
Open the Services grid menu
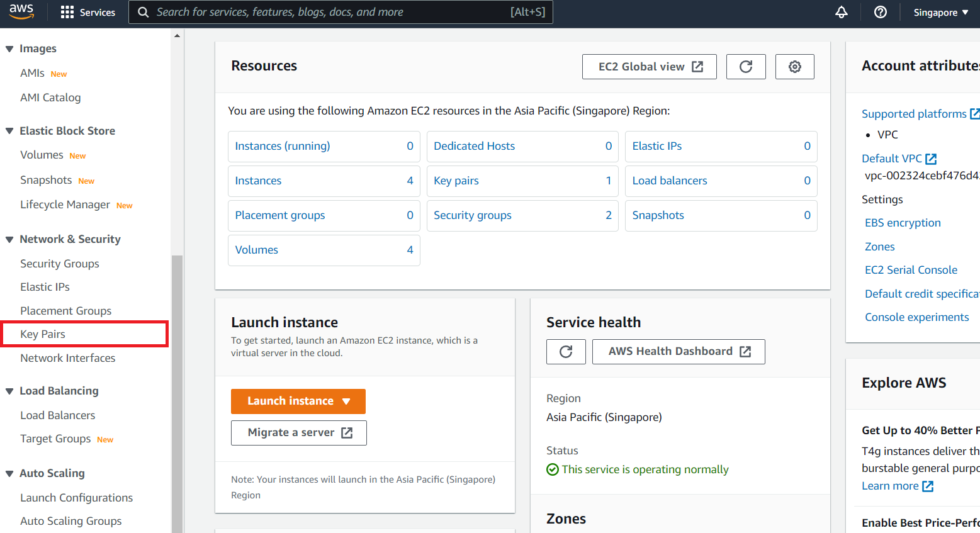click(x=88, y=13)
